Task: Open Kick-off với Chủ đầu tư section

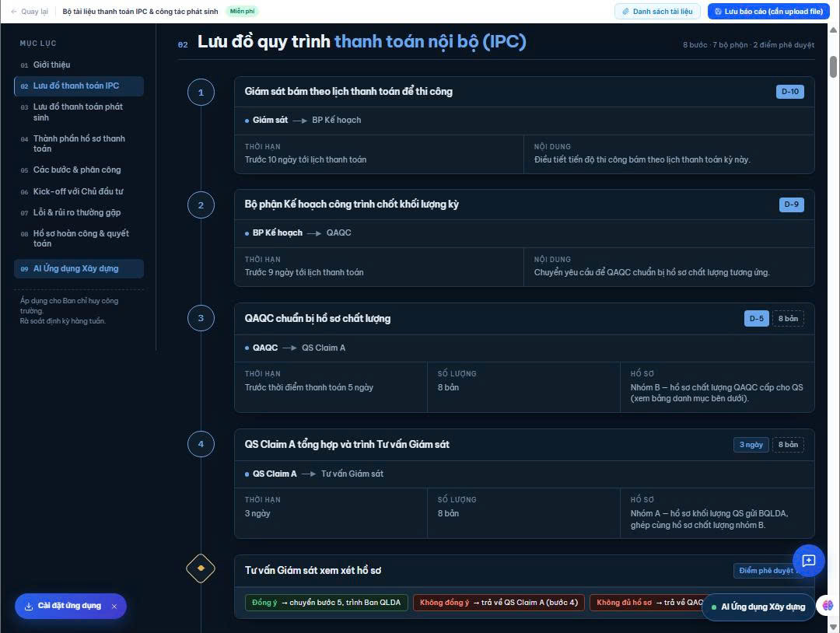Action: pos(79,191)
